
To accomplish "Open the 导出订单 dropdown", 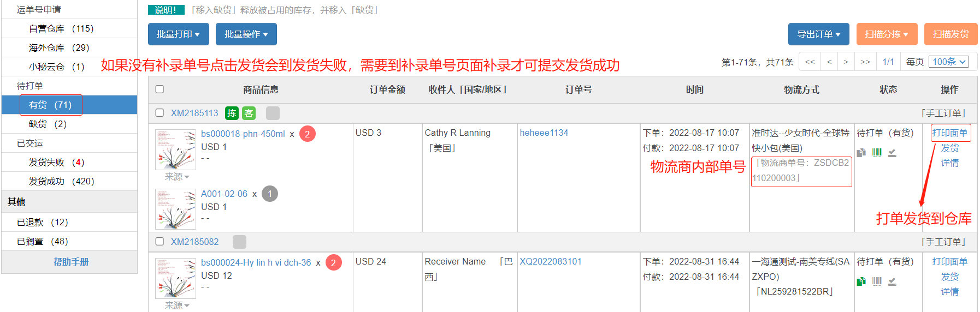I will tap(818, 34).
